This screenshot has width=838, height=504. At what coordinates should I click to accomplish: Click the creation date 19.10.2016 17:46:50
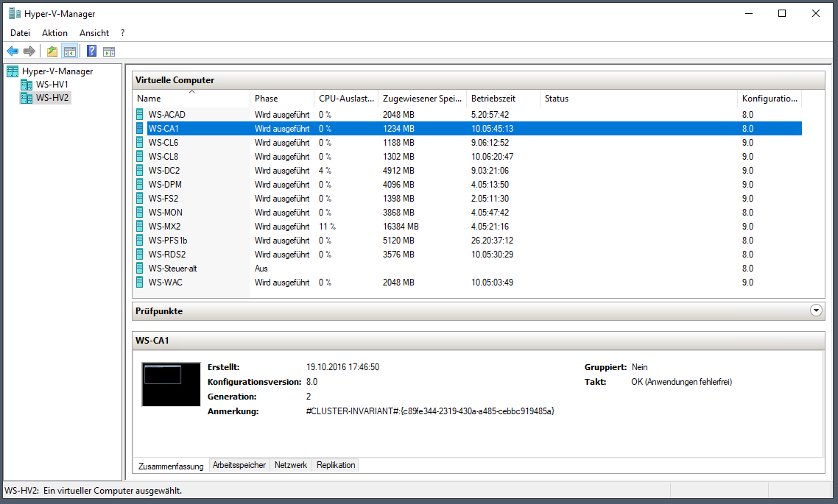pyautogui.click(x=342, y=367)
